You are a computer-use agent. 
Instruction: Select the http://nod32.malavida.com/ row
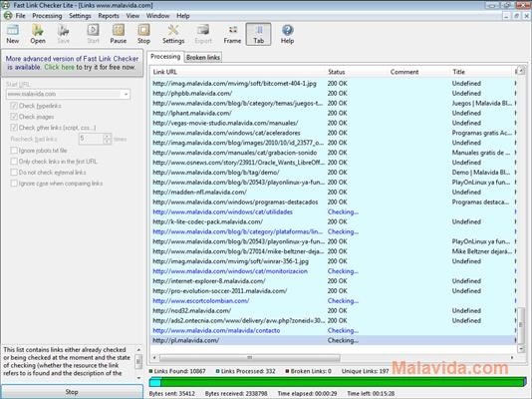(x=333, y=310)
